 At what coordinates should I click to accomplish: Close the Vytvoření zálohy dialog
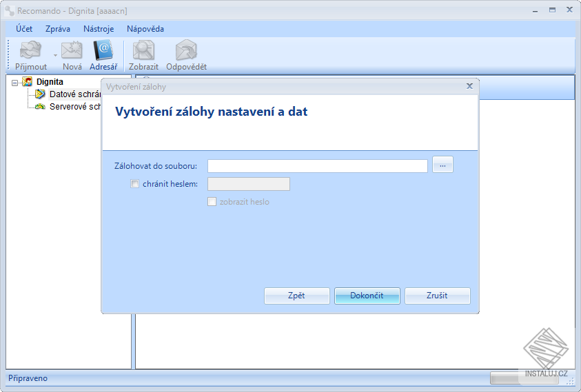pos(469,86)
